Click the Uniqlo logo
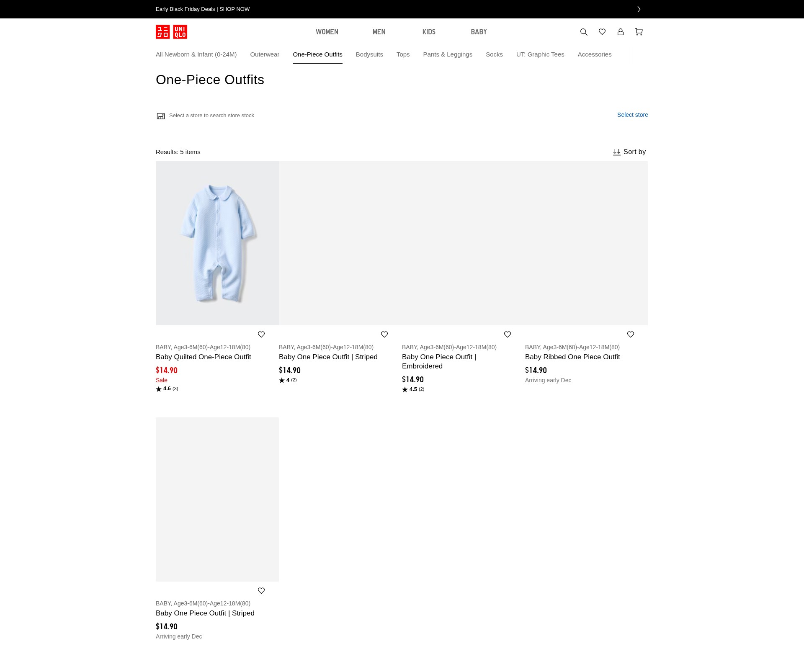The image size is (804, 672). 171,32
